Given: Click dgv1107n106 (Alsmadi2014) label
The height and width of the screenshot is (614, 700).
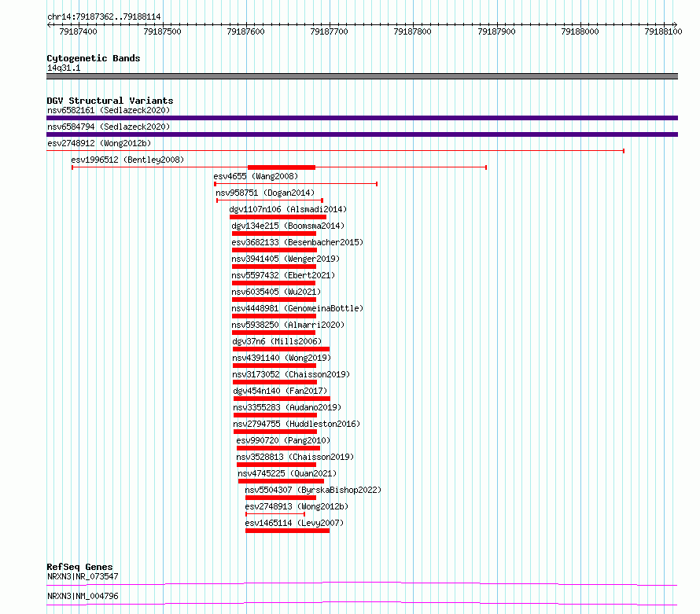Looking at the screenshot, I should pyautogui.click(x=288, y=209).
